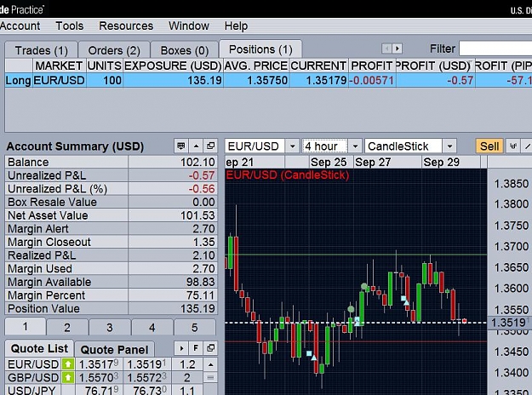Screen dimensions: 532x395
Task: Detach the Account Summary panel into a window
Action: pos(211,146)
